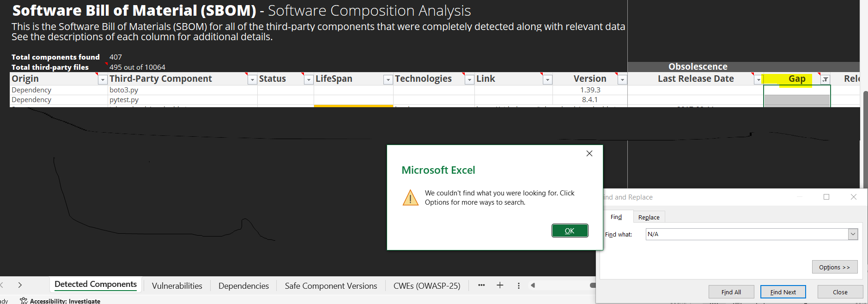Screen dimensions: 868x304
Task: Switch to the Vulnerabilities sheet tab
Action: point(177,286)
